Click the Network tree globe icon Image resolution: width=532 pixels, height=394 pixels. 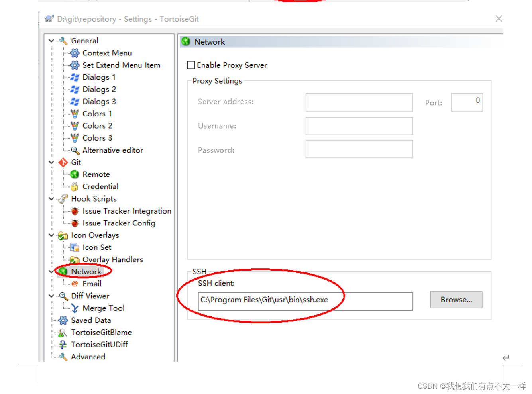[x=63, y=272]
